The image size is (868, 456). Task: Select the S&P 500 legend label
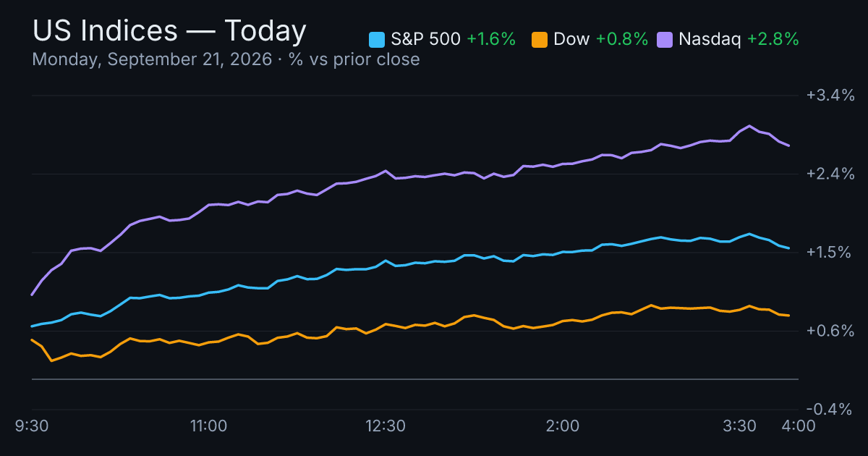point(425,40)
